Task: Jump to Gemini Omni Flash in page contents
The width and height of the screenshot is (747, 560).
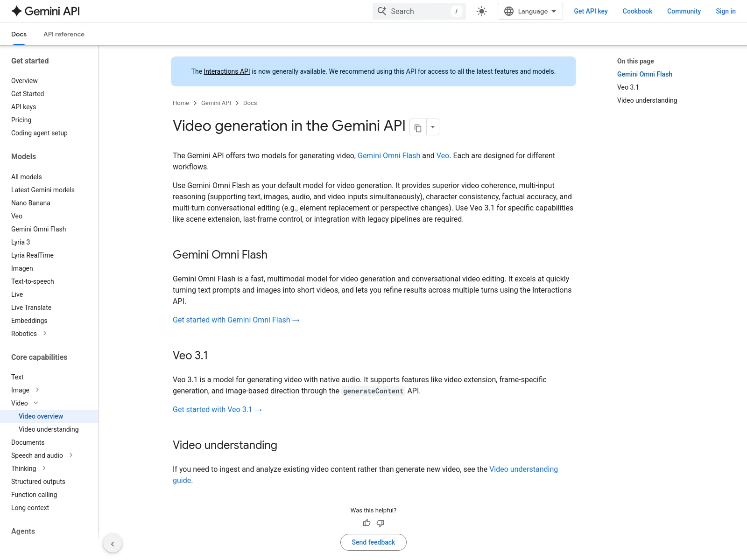Action: [x=645, y=74]
